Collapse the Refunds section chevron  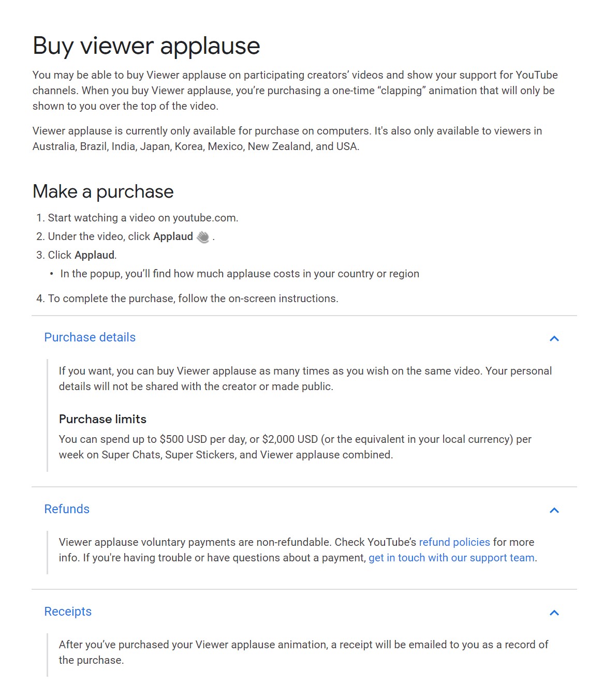554,510
